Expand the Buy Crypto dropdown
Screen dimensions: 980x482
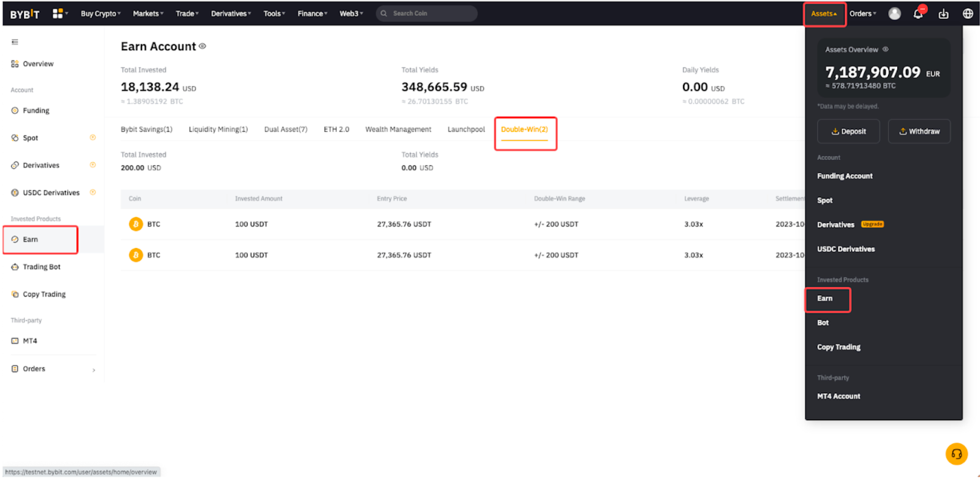coord(100,13)
